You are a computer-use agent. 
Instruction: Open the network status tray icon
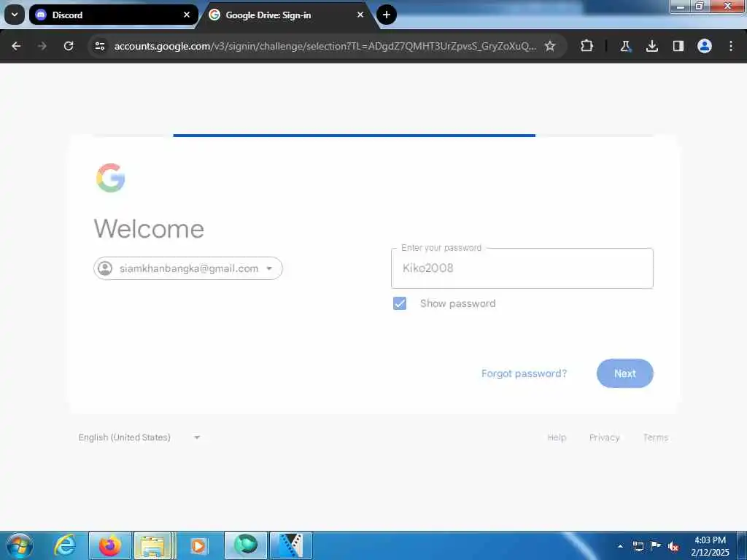pyautogui.click(x=638, y=546)
